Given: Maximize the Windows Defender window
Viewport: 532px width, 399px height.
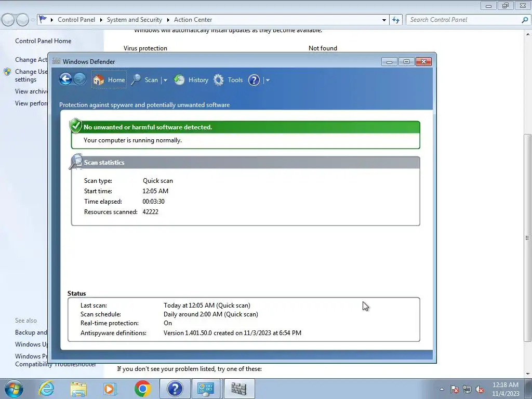Looking at the screenshot, I should pyautogui.click(x=406, y=62).
